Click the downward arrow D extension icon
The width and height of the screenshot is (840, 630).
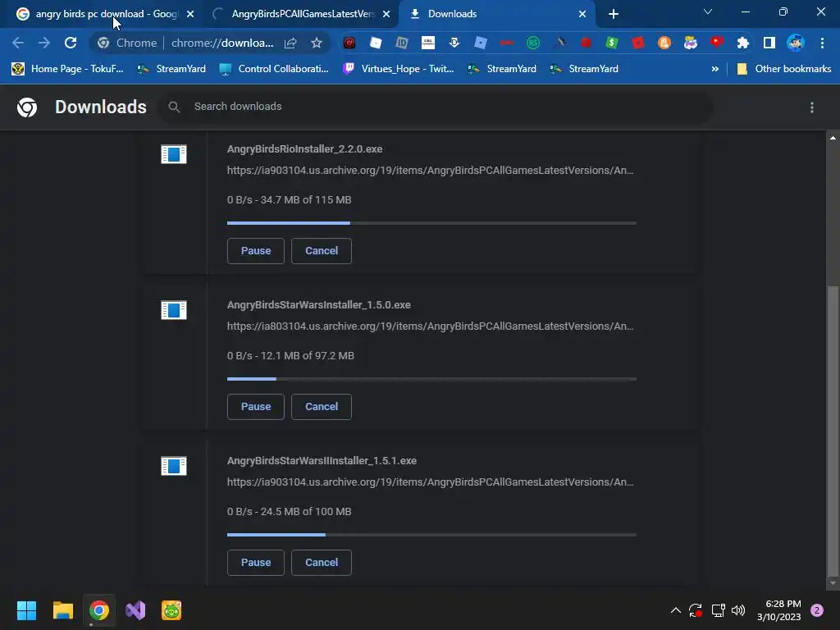point(454,43)
